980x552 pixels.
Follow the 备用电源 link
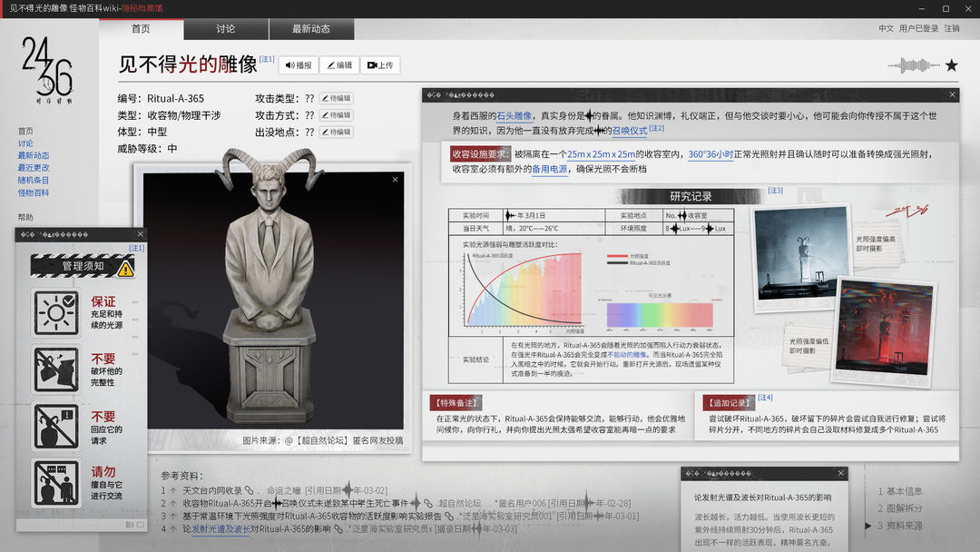click(x=549, y=169)
